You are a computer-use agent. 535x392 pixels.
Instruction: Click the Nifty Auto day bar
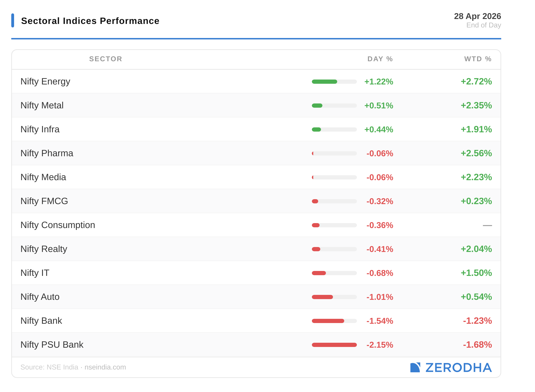322,297
